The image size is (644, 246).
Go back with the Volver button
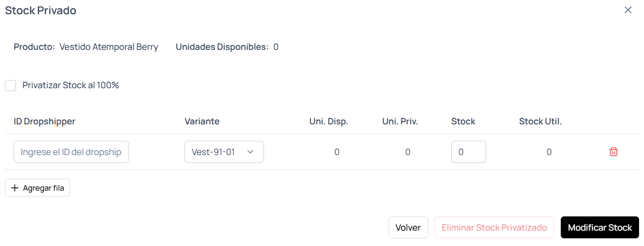click(409, 227)
